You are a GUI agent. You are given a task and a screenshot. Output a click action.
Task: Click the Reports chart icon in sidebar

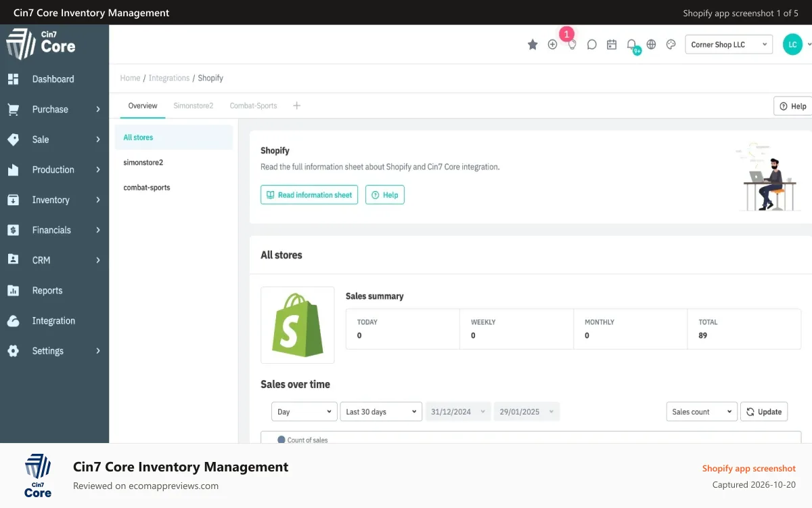click(13, 291)
